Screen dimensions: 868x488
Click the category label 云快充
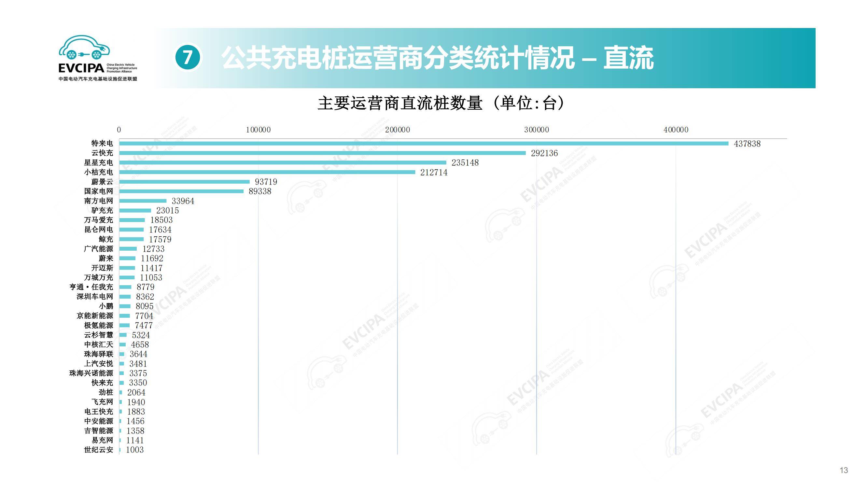(102, 153)
